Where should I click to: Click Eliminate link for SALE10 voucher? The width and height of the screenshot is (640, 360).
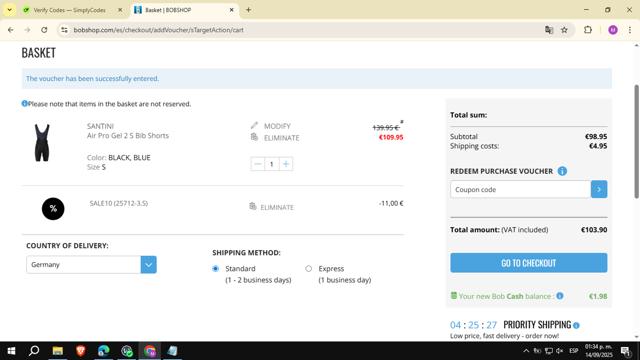[x=277, y=207]
